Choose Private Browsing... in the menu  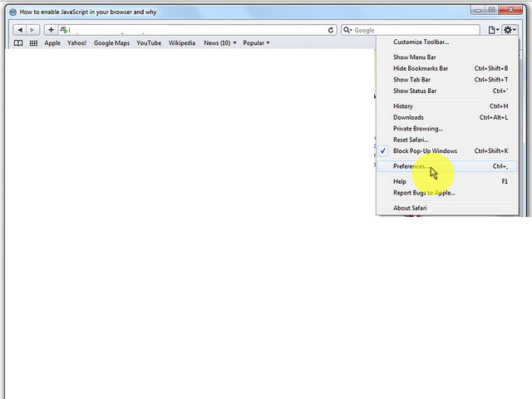tap(417, 129)
